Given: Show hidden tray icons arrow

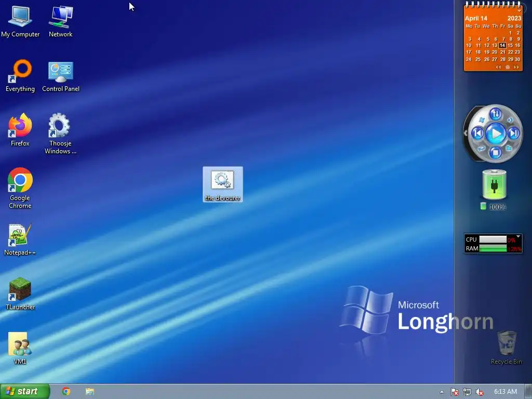Looking at the screenshot, I should (442, 392).
